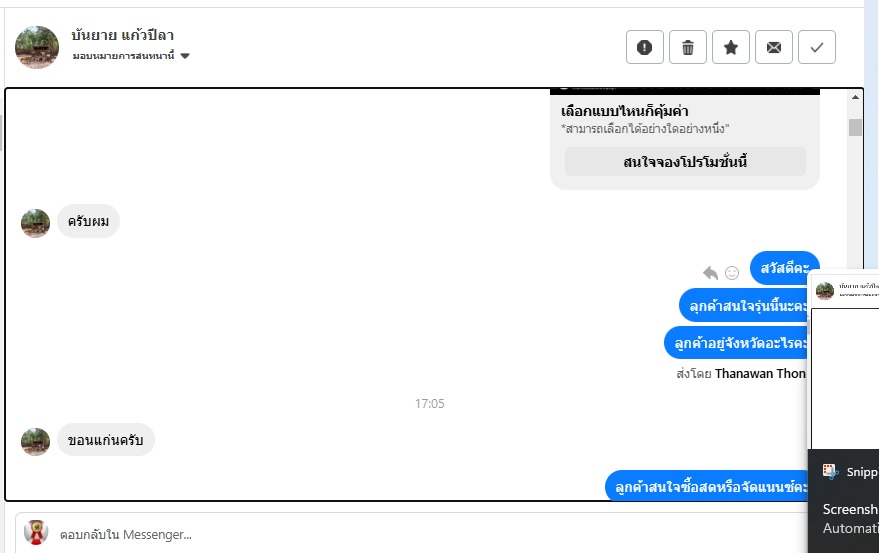The image size is (879, 553).
Task: Star this conversation as follow-up
Action: pos(731,47)
